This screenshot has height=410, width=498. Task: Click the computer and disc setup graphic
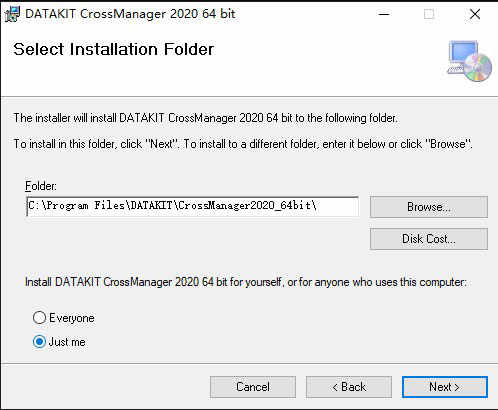point(469,61)
